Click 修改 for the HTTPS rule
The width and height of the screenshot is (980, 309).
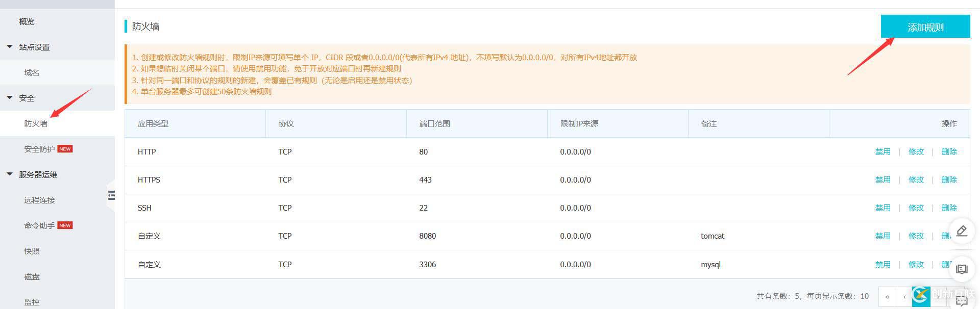coord(916,179)
